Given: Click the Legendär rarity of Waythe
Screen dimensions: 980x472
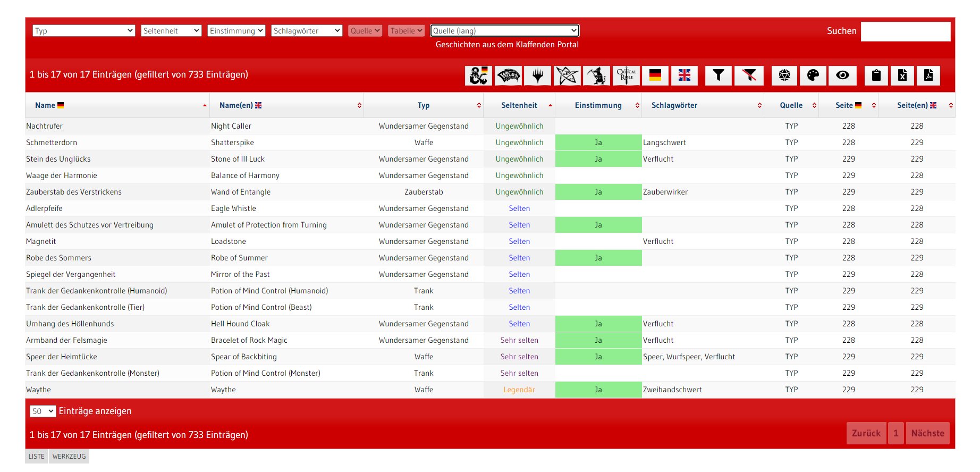Looking at the screenshot, I should [x=519, y=390].
